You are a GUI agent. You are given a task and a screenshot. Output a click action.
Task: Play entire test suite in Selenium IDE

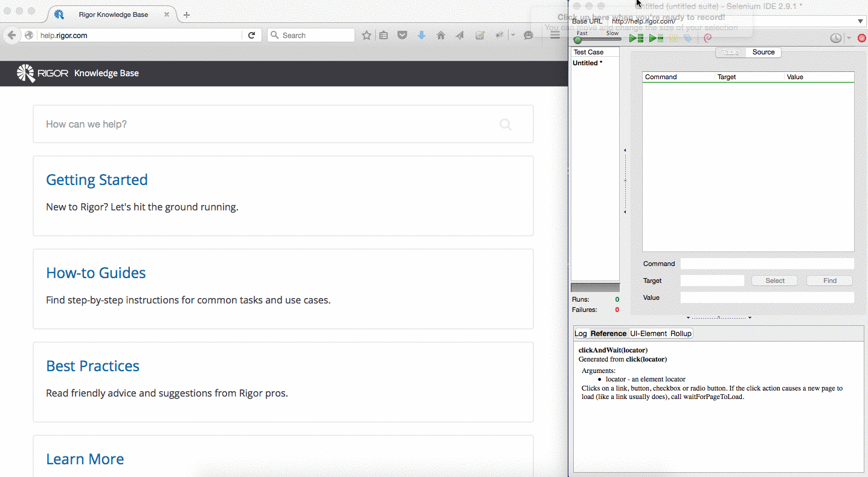[x=636, y=38]
